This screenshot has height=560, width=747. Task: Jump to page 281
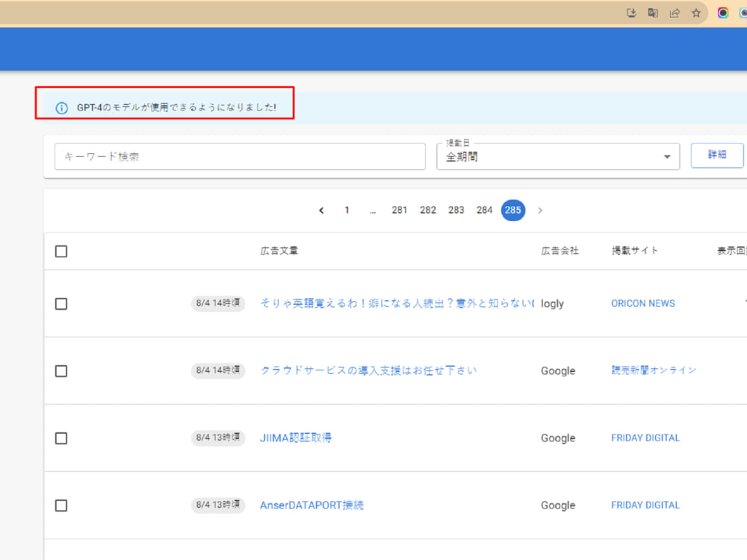[399, 210]
